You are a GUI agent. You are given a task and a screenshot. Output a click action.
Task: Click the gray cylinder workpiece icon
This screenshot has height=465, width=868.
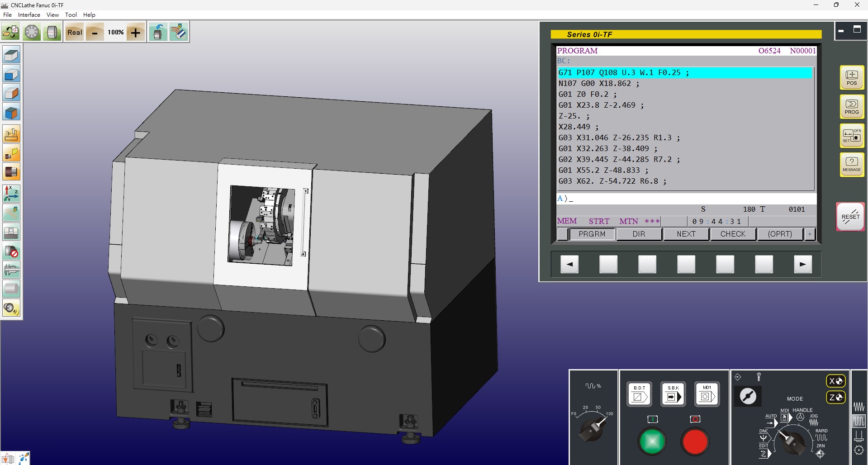(x=11, y=289)
